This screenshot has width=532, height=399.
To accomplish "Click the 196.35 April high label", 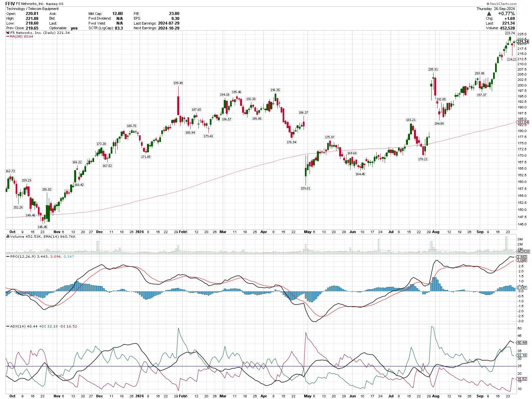I will [275, 90].
